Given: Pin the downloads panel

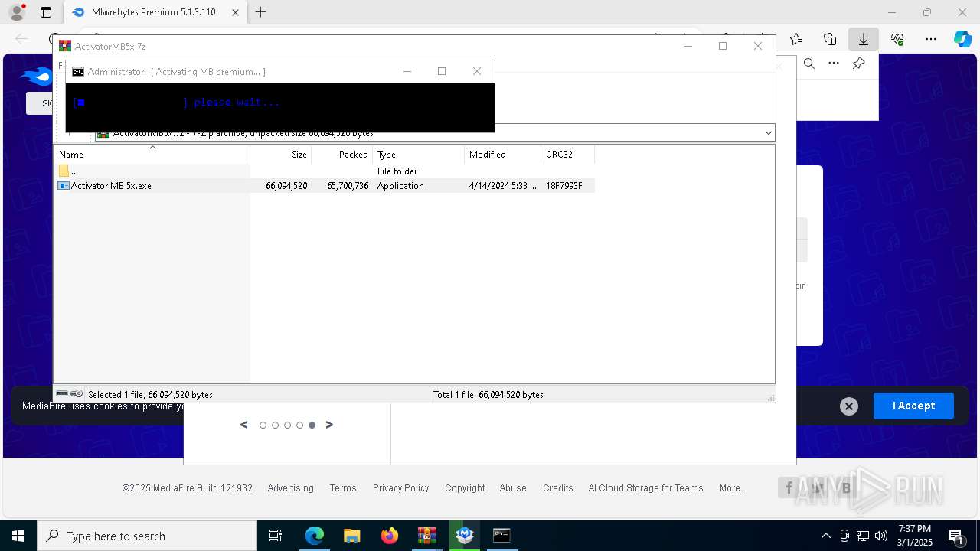Looking at the screenshot, I should 858,64.
